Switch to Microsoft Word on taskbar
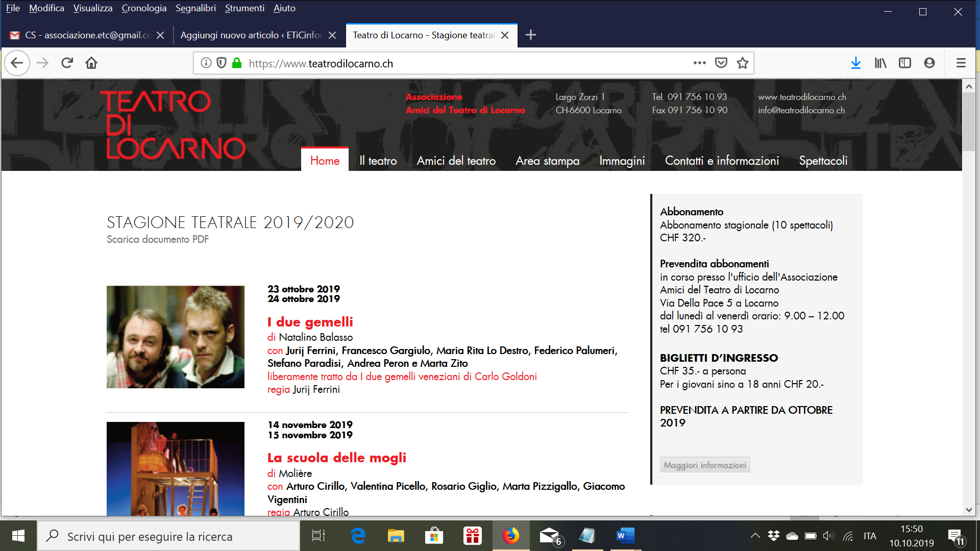 pyautogui.click(x=625, y=536)
